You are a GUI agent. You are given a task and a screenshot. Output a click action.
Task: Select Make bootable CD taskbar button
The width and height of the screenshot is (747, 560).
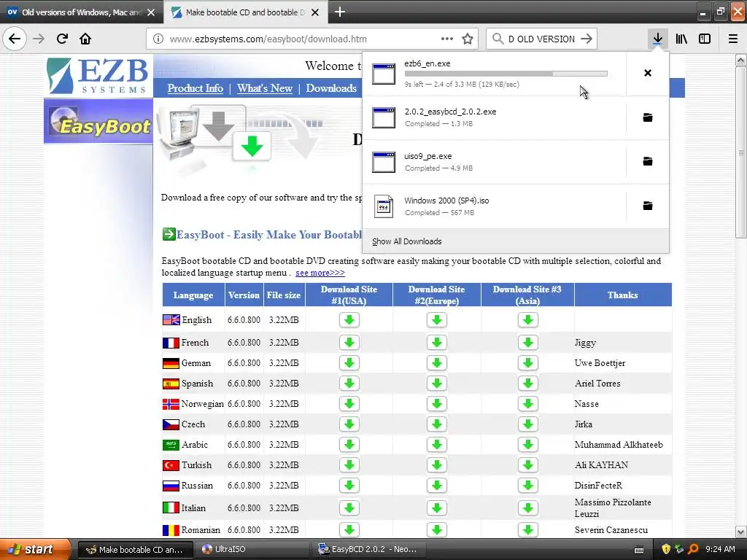click(135, 550)
